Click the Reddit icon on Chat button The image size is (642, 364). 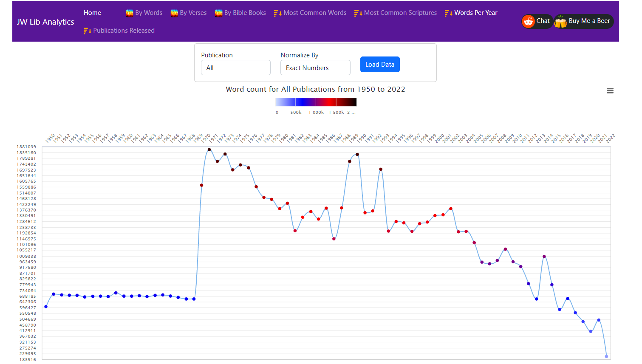click(x=529, y=21)
